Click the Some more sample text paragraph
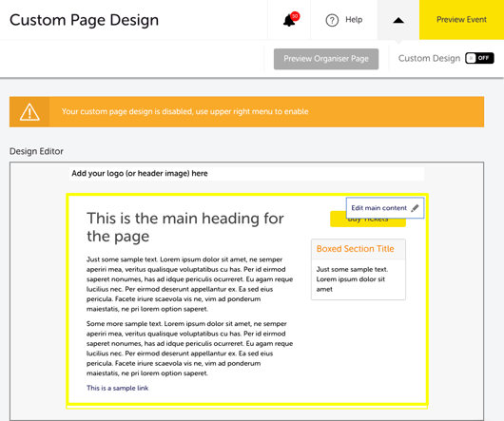The height and width of the screenshot is (421, 504). click(189, 349)
